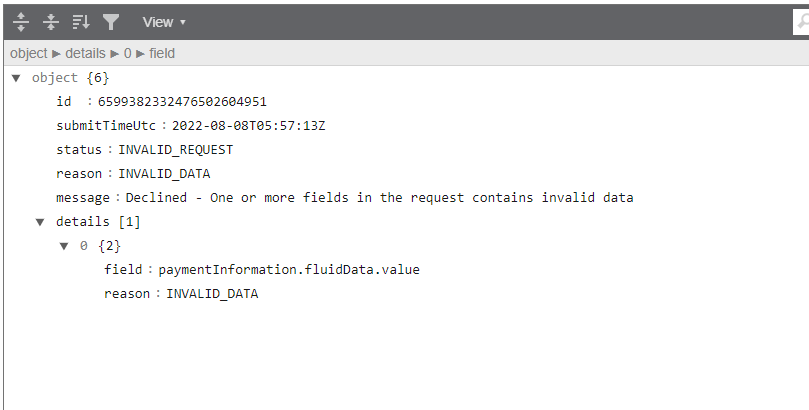This screenshot has height=410, width=809.
Task: Select 'object' in the breadcrumb path
Action: click(28, 53)
